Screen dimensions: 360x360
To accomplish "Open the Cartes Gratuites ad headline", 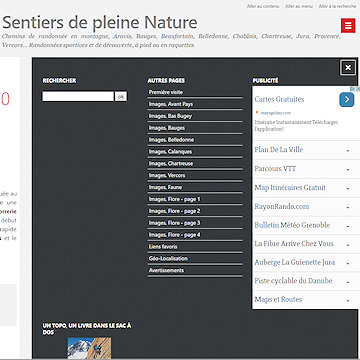I will (279, 99).
